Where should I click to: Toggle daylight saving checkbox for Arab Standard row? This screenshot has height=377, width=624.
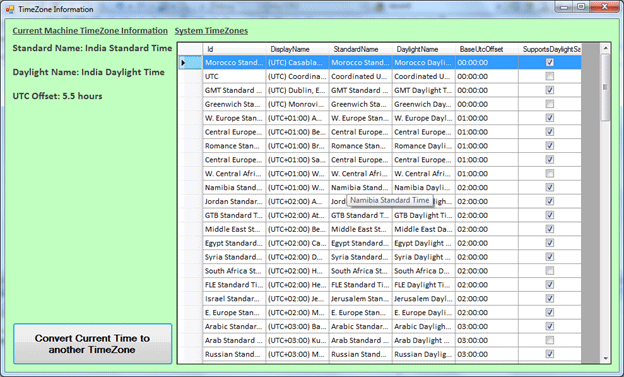(x=550, y=340)
